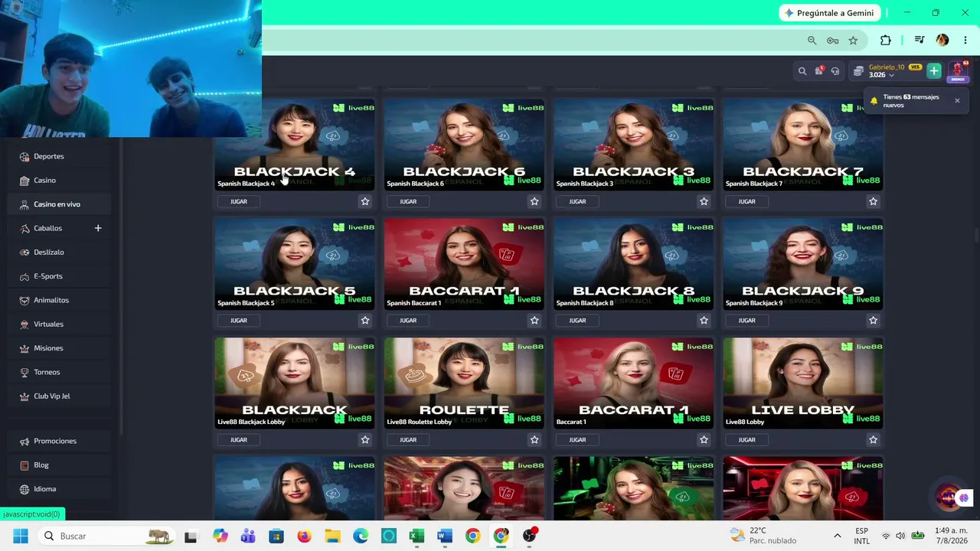980x551 pixels.
Task: Open Casino in the sidebar
Action: (57, 180)
